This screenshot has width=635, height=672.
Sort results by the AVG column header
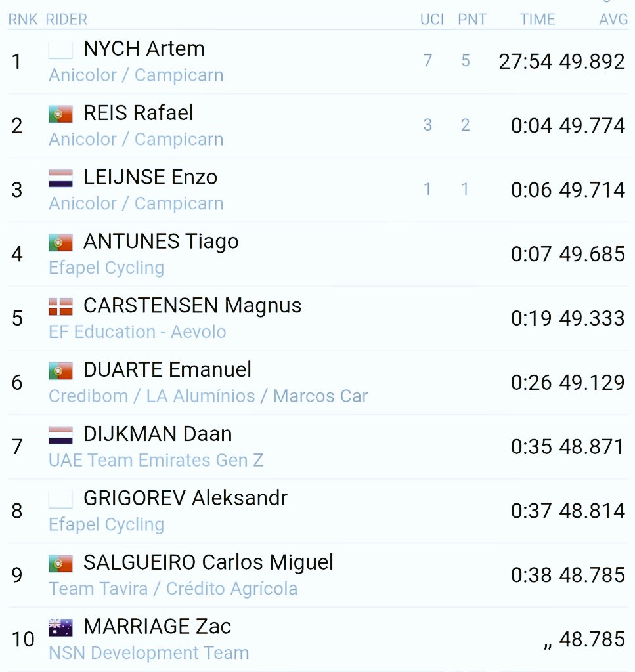(613, 20)
